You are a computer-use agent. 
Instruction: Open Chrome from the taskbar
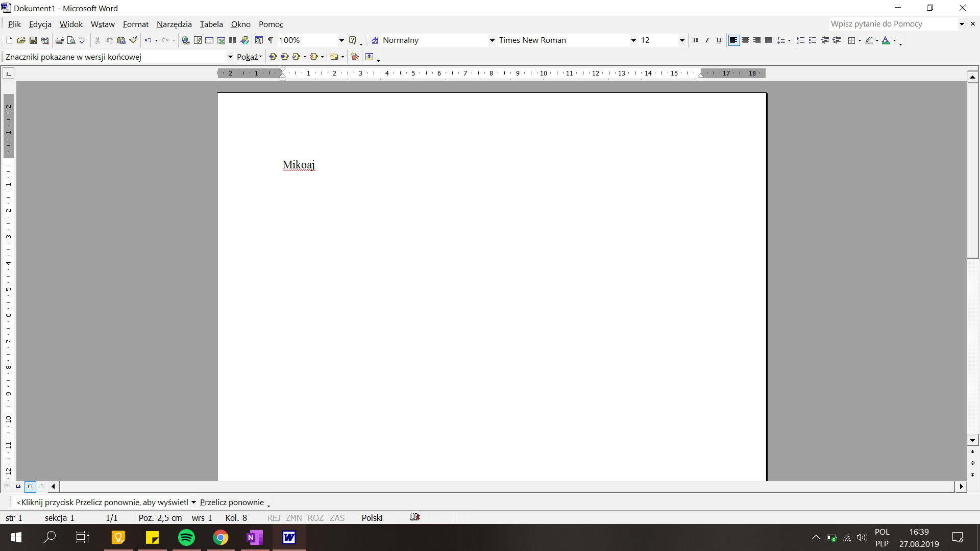pos(220,537)
